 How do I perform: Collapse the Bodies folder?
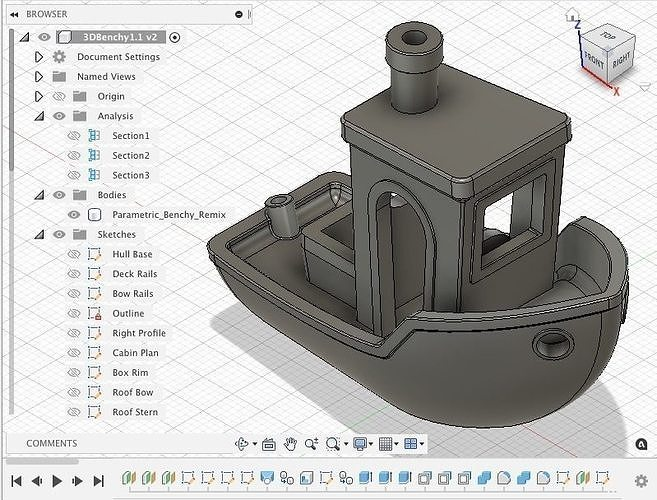pyautogui.click(x=39, y=195)
